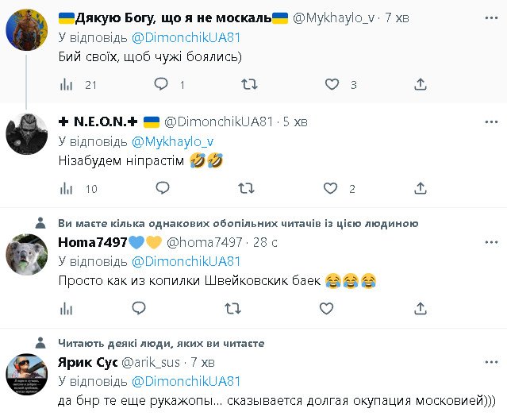Share the Homa7497 tweet
The height and width of the screenshot is (420, 507).
pos(421,307)
